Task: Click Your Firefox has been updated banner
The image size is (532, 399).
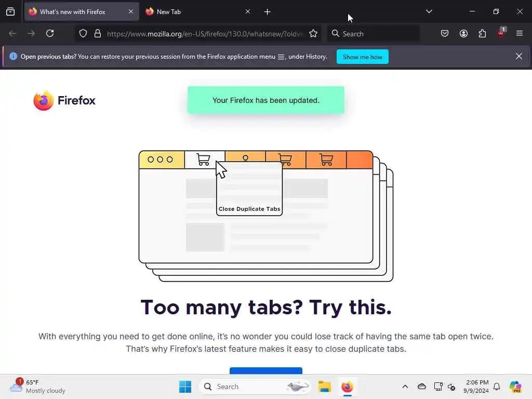Action: tap(265, 100)
